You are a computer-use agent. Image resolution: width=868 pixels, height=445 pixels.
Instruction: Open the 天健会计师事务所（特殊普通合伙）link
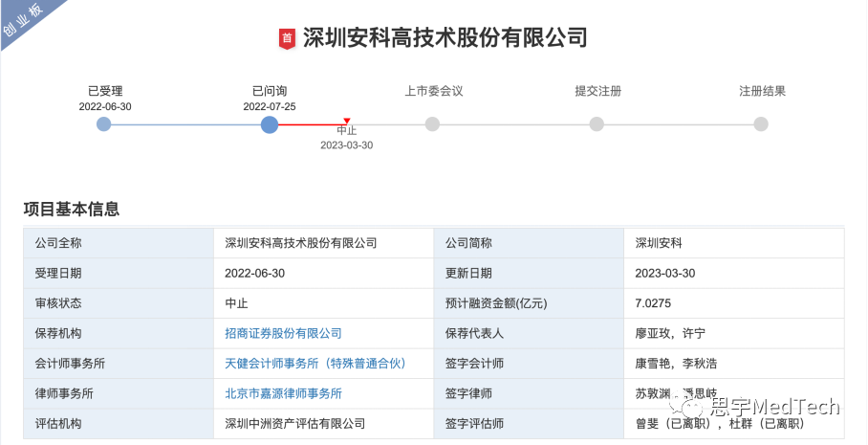317,364
